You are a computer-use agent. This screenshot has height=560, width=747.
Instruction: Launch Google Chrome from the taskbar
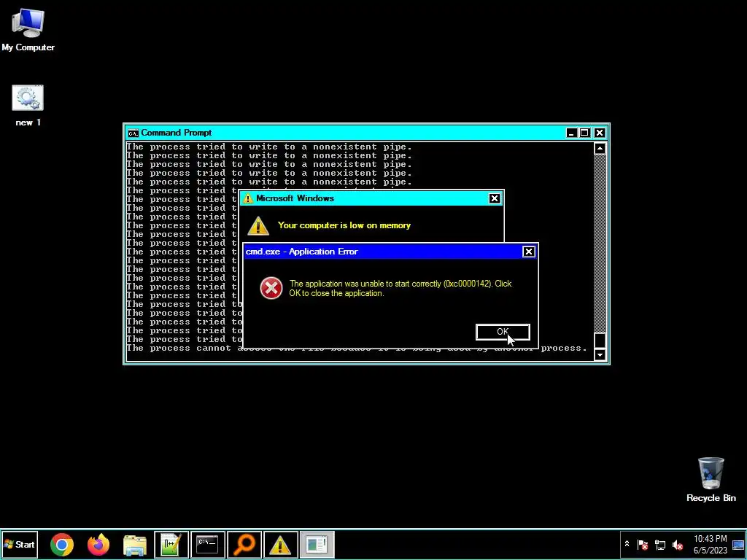(62, 544)
